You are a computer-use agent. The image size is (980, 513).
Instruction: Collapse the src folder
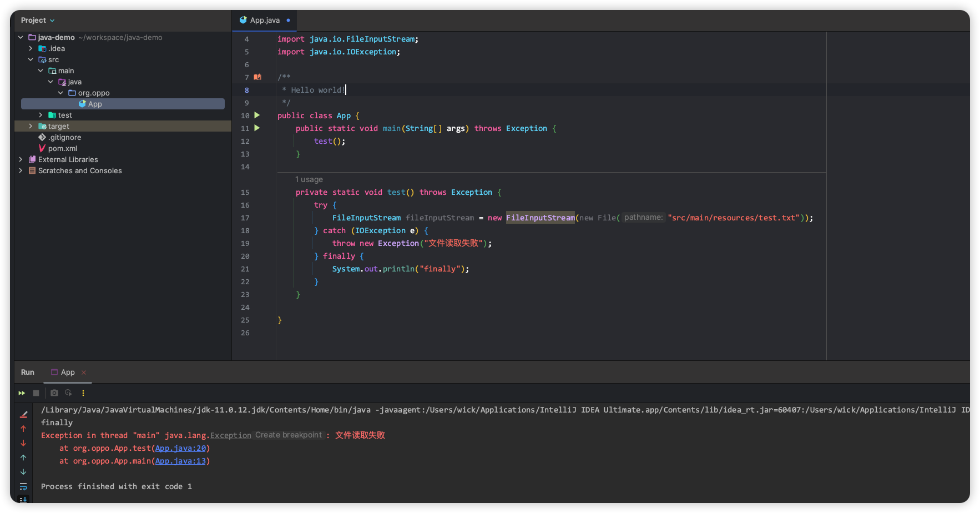31,59
